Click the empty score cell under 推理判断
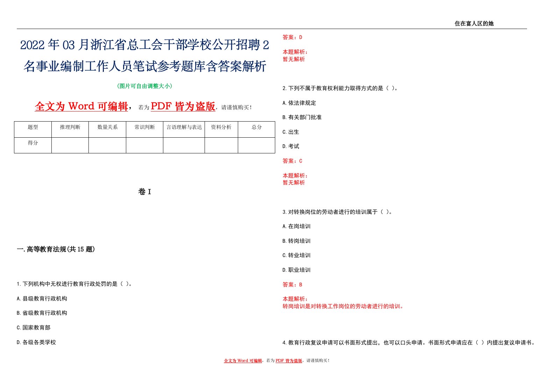This screenshot has width=555, height=392. [70, 145]
